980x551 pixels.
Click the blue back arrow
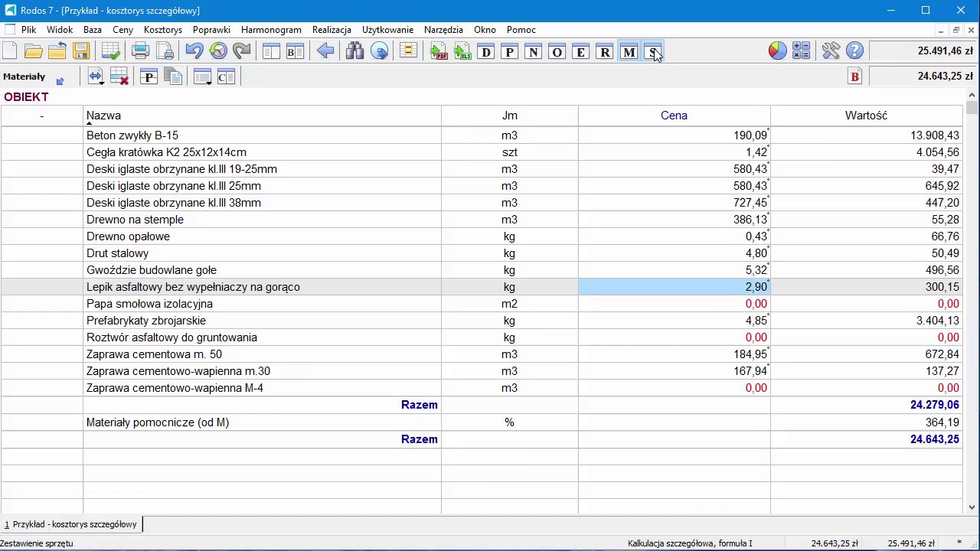[325, 51]
